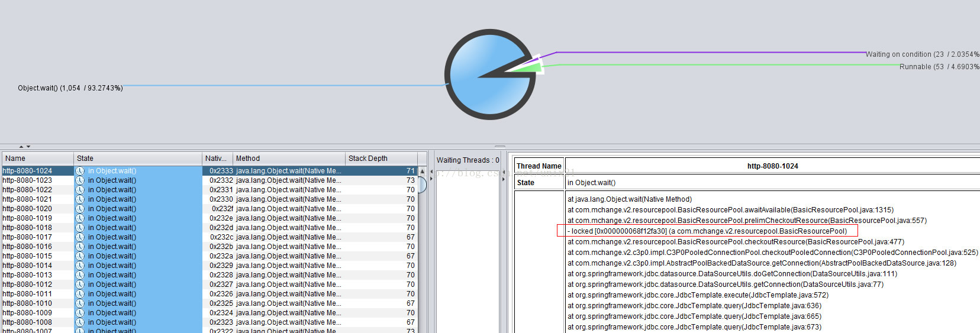Image resolution: width=980 pixels, height=333 pixels.
Task: Sort by Nativ... column header
Action: (218, 159)
